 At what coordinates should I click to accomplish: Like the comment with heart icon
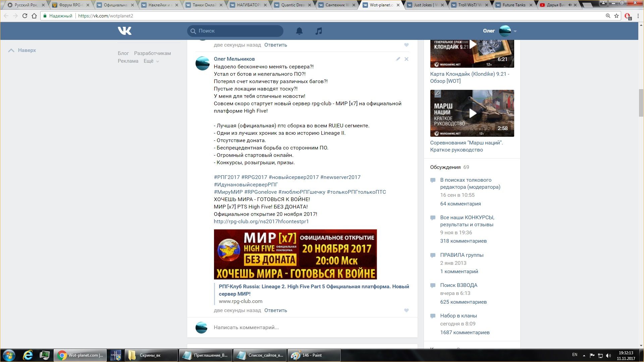406,310
